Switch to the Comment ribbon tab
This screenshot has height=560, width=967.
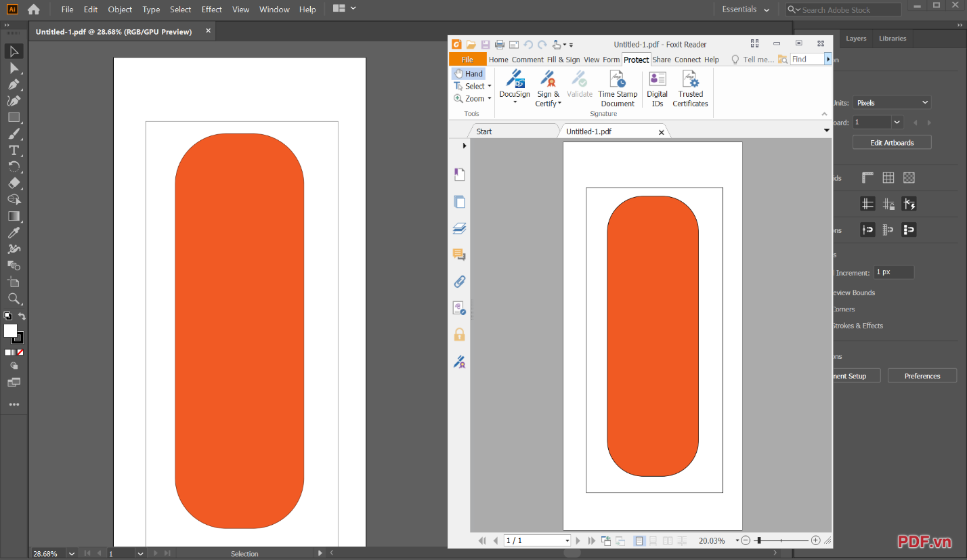tap(528, 60)
